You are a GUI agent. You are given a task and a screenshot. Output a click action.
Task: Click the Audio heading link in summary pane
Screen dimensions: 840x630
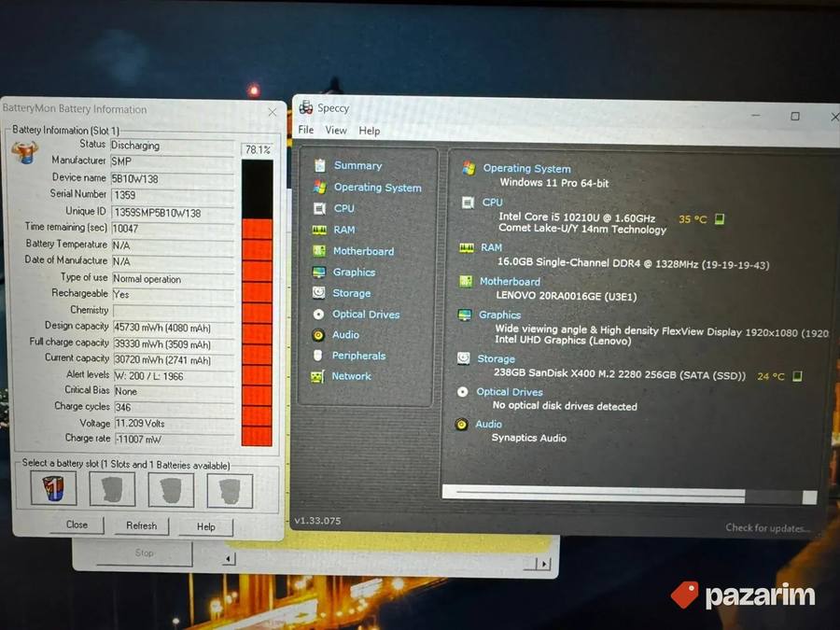[x=488, y=425]
